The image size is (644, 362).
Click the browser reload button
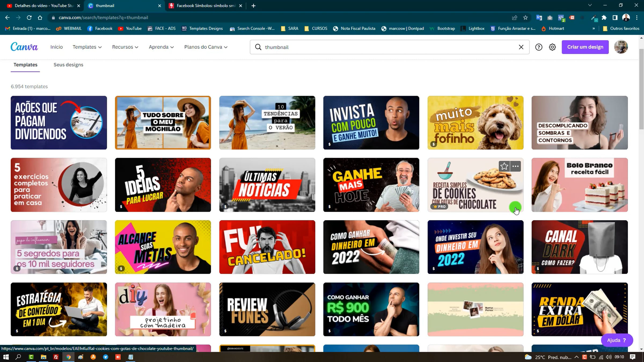coord(29,18)
